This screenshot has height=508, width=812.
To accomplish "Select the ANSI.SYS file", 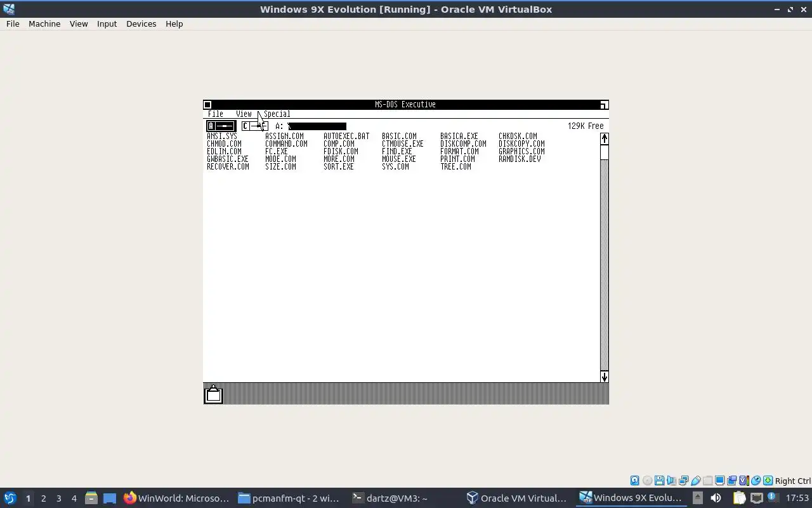I will [x=222, y=136].
